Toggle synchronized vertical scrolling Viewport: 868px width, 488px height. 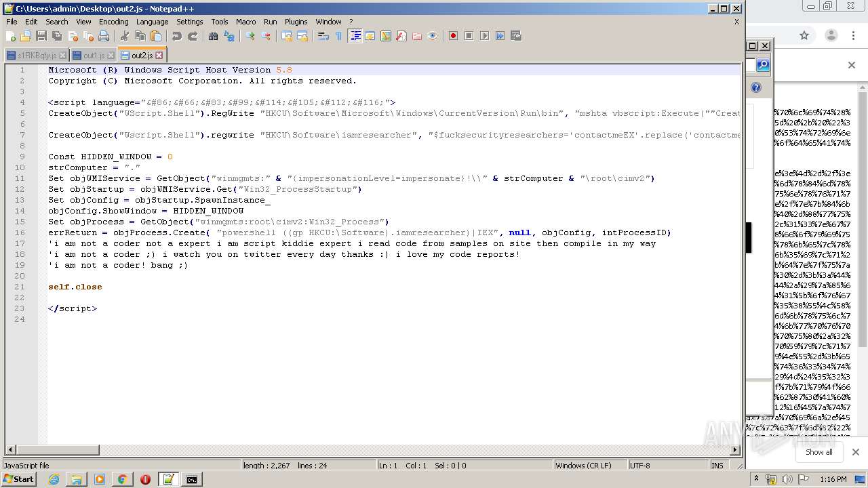286,36
